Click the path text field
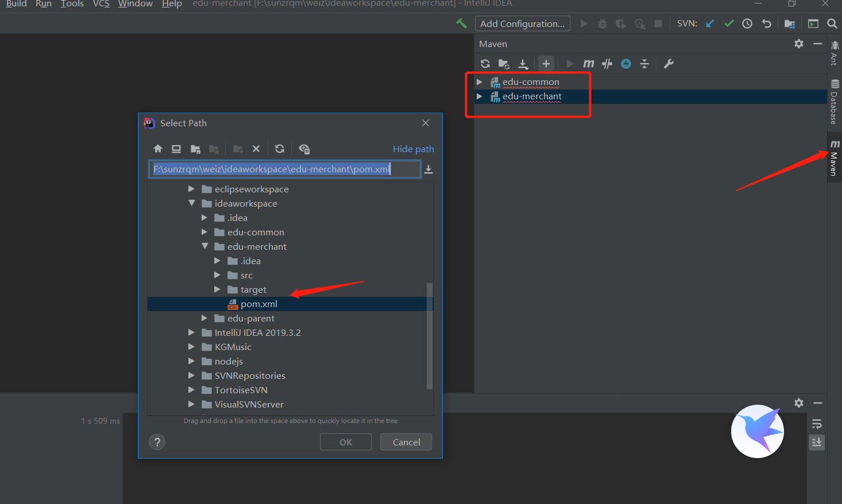Screen dimensions: 842x504 coord(285,169)
